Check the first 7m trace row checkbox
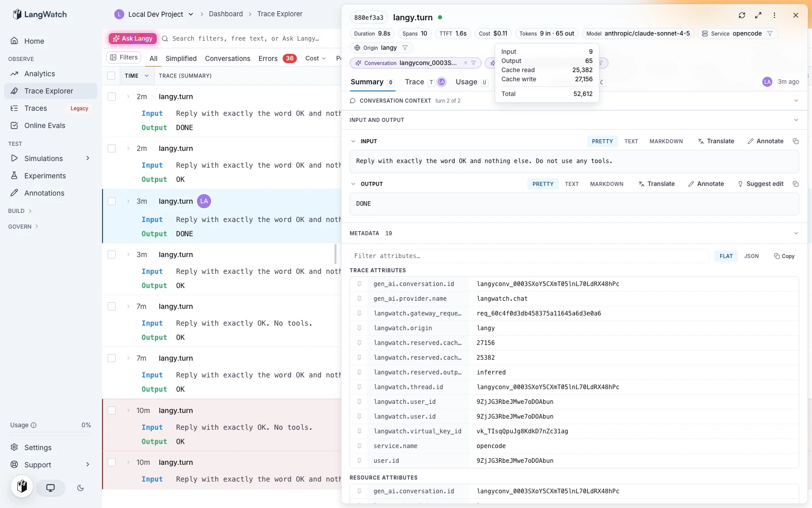 [x=112, y=306]
